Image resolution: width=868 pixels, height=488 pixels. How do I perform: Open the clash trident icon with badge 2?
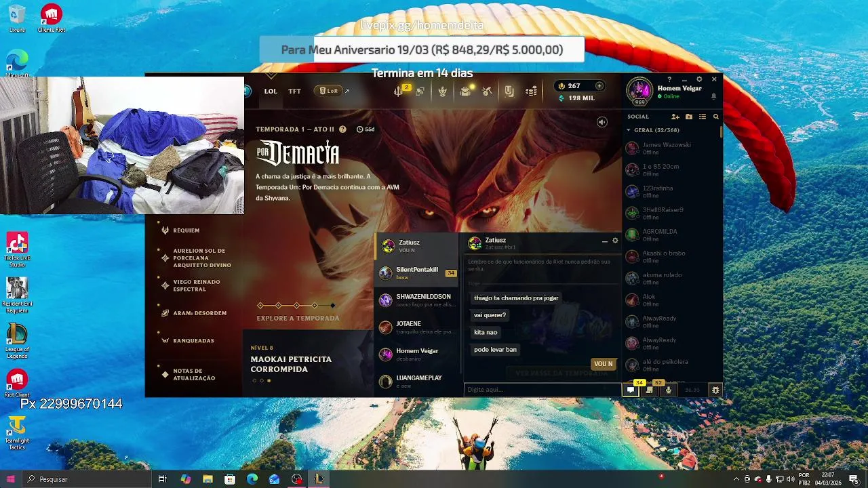point(399,91)
